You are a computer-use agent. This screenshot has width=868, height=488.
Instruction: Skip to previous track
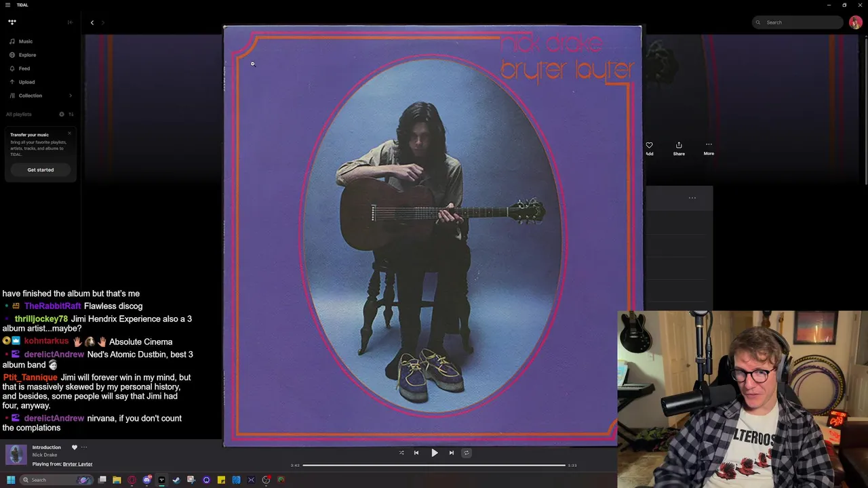(x=416, y=453)
